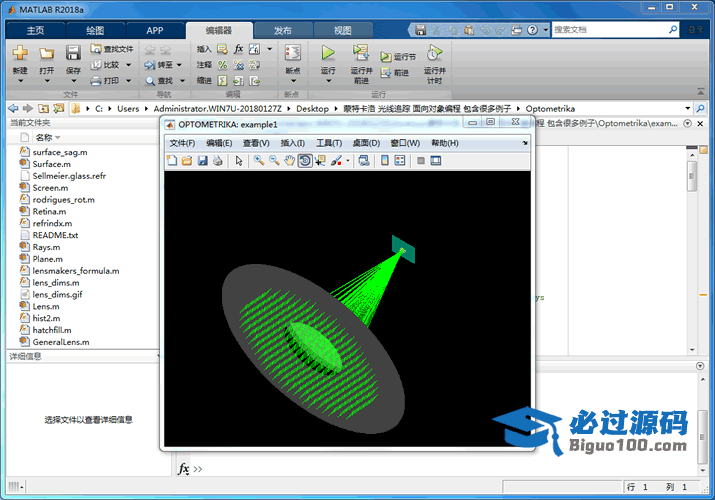715x500 pixels.
Task: Click Zoom In tool in figure toolbar
Action: 259,160
